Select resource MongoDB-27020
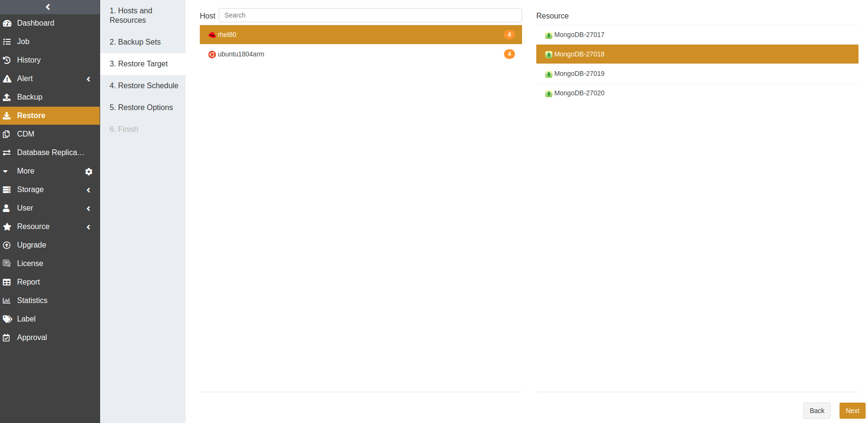 click(697, 93)
